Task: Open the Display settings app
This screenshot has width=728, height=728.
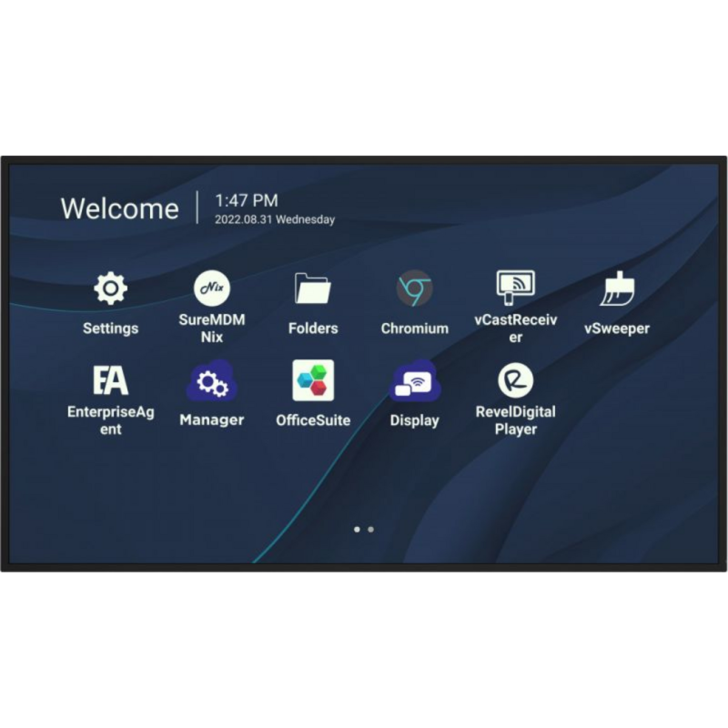Action: (415, 379)
